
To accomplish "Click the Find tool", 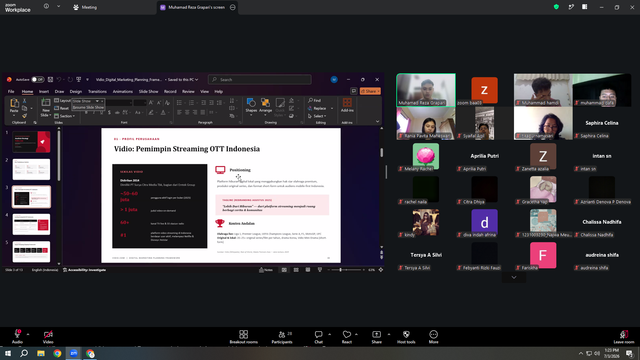I will coord(315,100).
